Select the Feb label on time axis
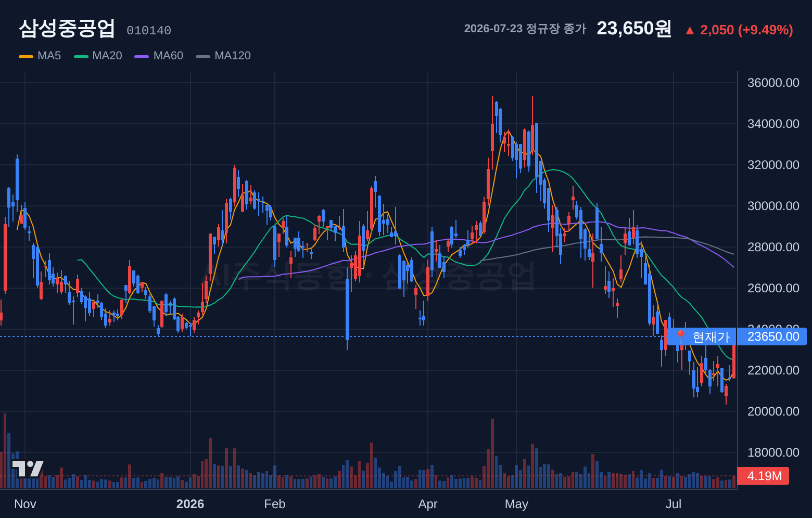The width and height of the screenshot is (812, 518). pyautogui.click(x=275, y=504)
